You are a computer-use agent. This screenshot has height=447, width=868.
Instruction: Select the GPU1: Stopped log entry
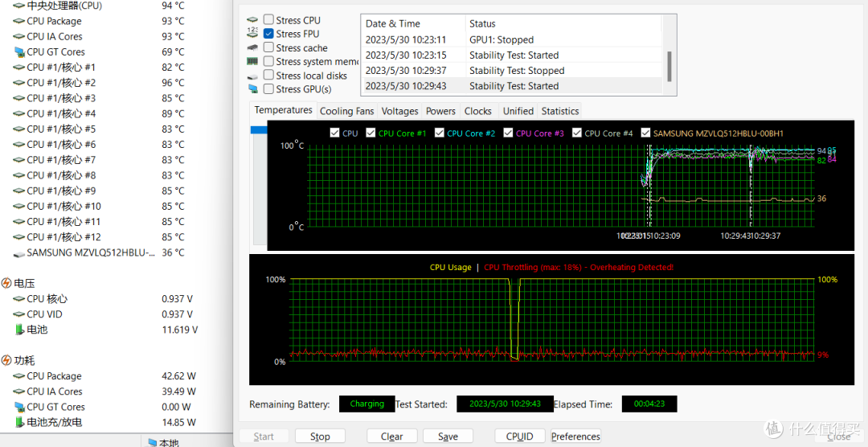tap(512, 40)
